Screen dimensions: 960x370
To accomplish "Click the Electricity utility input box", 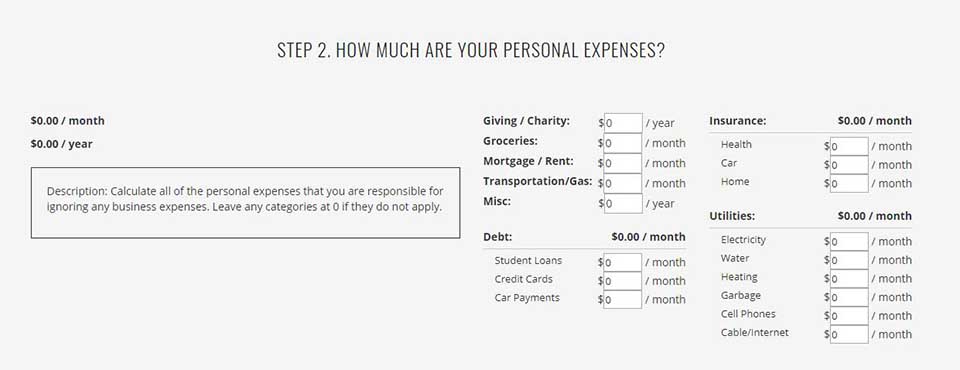I will click(x=849, y=241).
